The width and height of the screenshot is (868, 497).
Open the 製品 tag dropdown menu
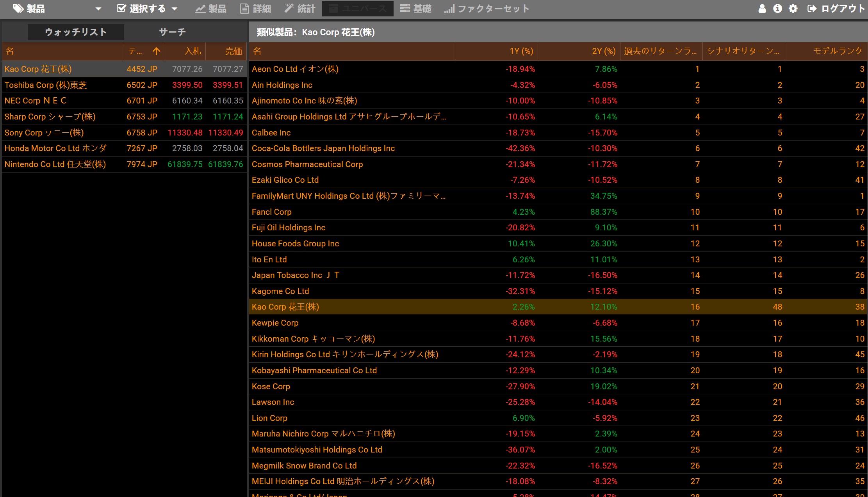[x=57, y=9]
